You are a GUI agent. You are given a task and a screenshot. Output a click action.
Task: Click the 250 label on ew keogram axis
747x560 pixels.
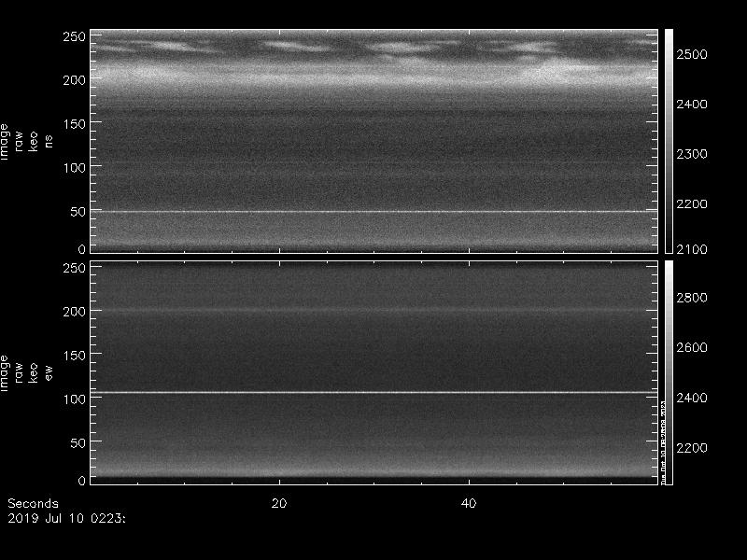[75, 268]
